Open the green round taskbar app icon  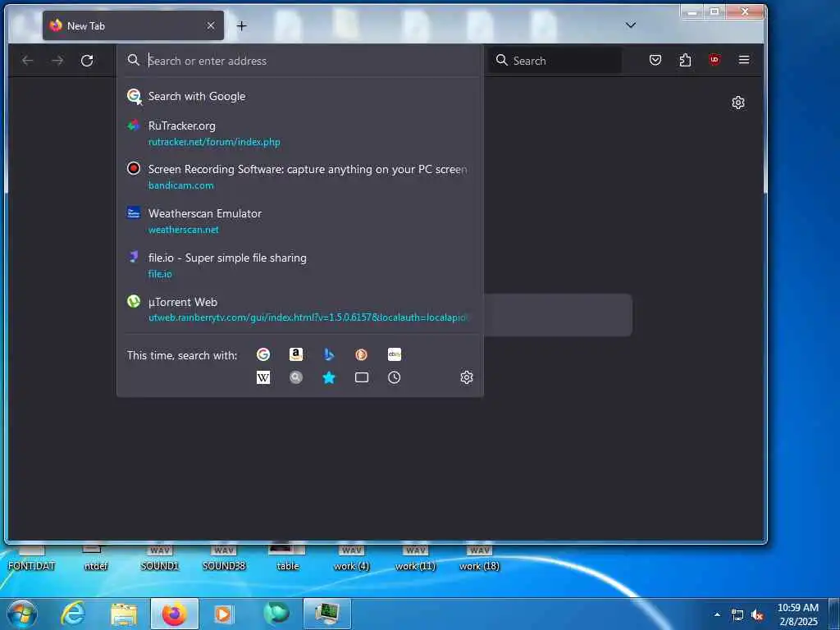276,614
